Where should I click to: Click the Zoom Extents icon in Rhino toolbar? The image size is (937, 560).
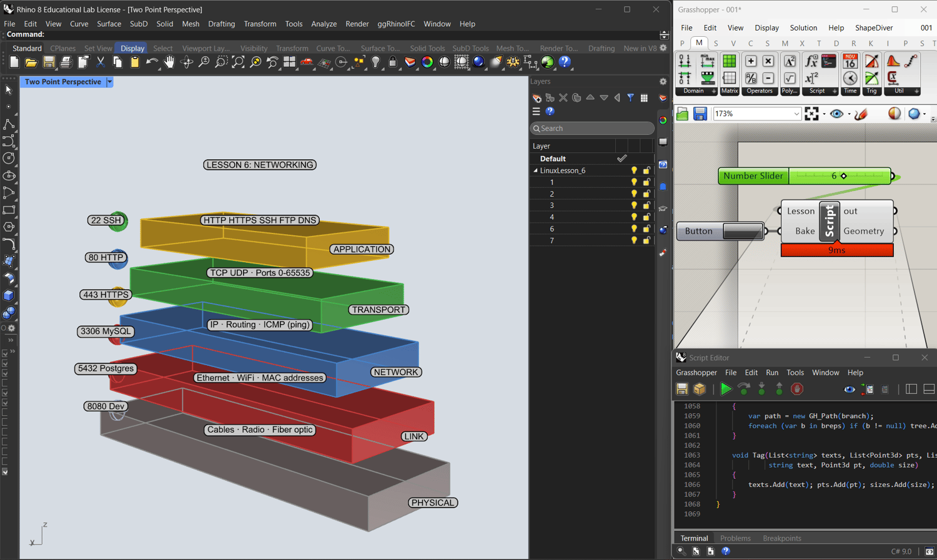[x=238, y=62]
